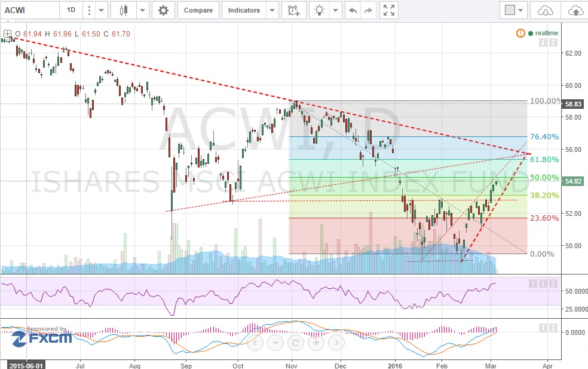This screenshot has height=369, width=588.
Task: Select the 23.60% Fibonacci level label
Action: point(544,218)
